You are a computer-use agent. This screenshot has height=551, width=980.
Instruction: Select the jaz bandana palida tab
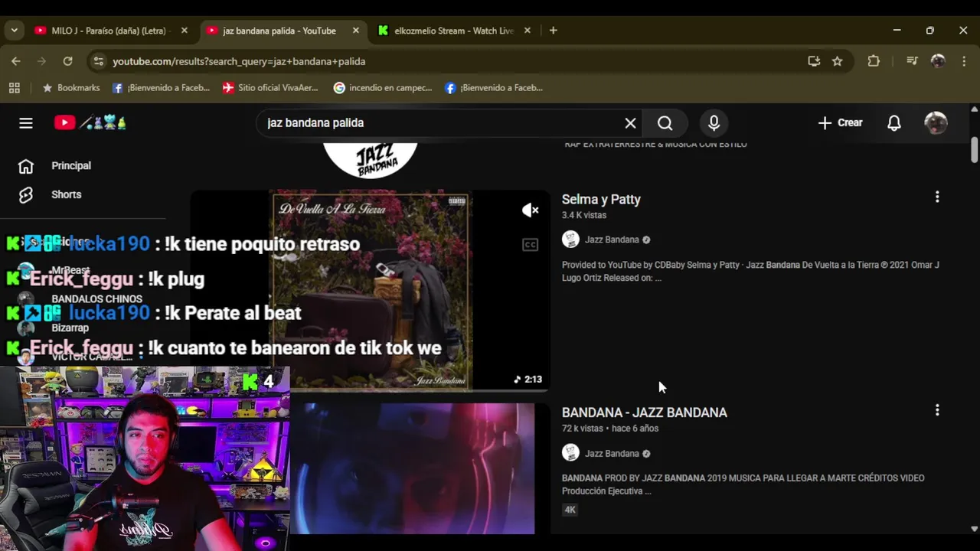point(279,31)
